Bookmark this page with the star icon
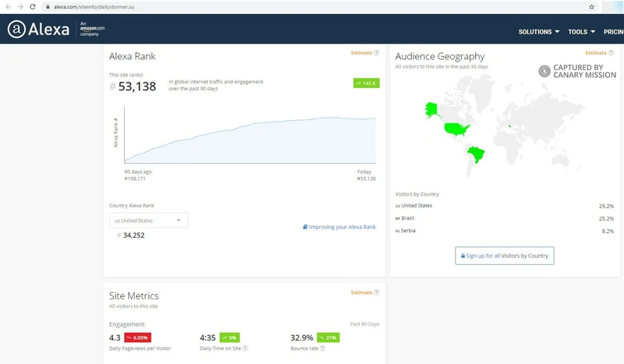Screen dimensions: 624x364 pyautogui.click(x=592, y=6)
